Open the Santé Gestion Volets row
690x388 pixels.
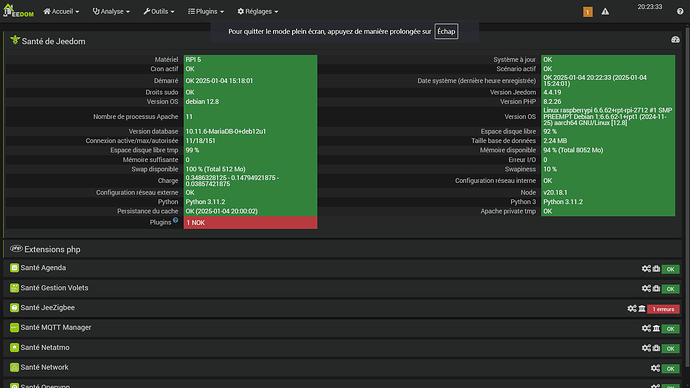click(x=342, y=288)
